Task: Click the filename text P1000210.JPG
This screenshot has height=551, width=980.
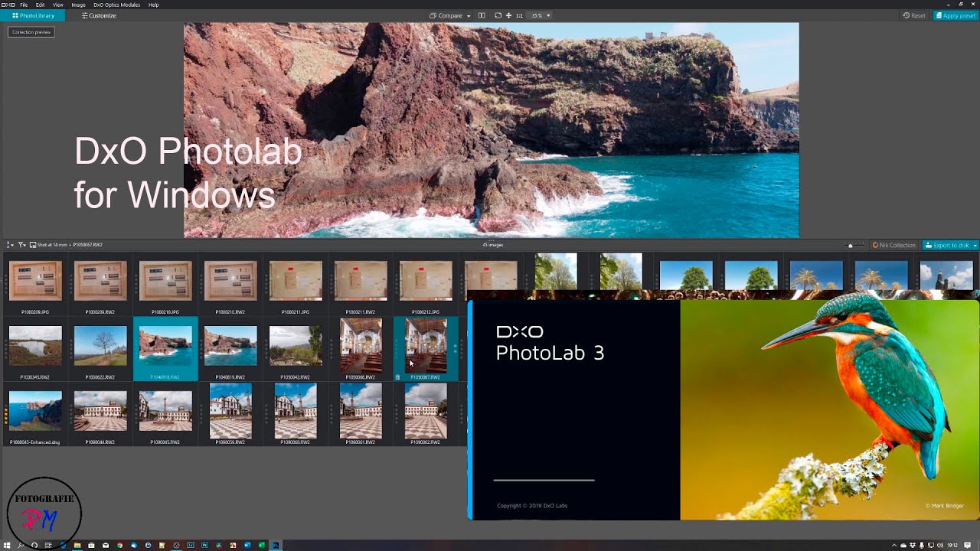Action: pyautogui.click(x=165, y=312)
